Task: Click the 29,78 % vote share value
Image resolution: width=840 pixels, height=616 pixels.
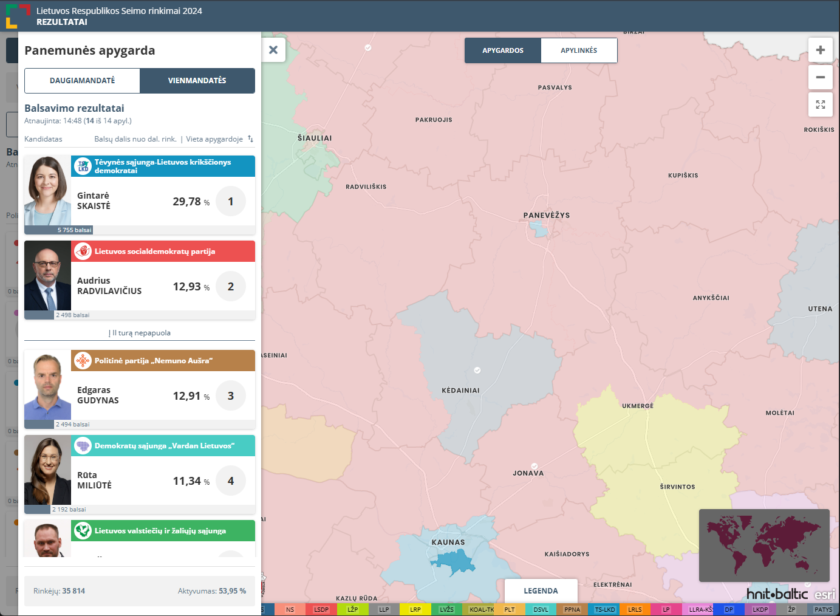Action: [x=191, y=202]
